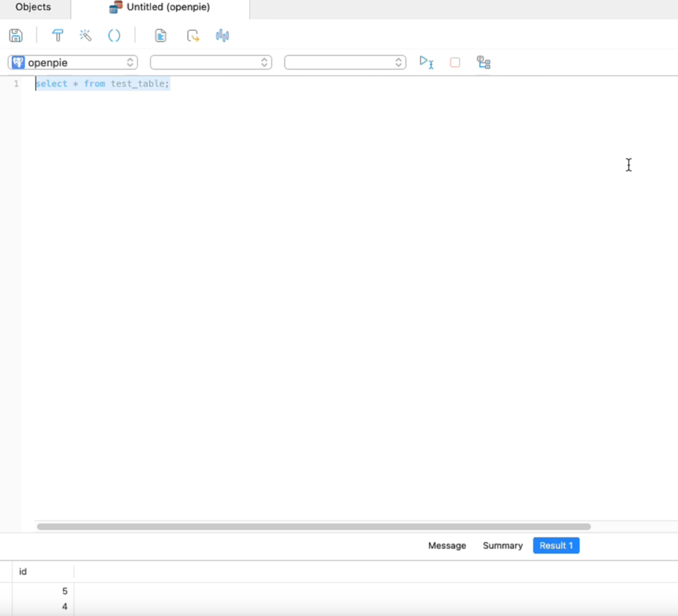This screenshot has height=616, width=678.
Task: Open the empty schema dropdown before the run icon
Action: coord(345,63)
